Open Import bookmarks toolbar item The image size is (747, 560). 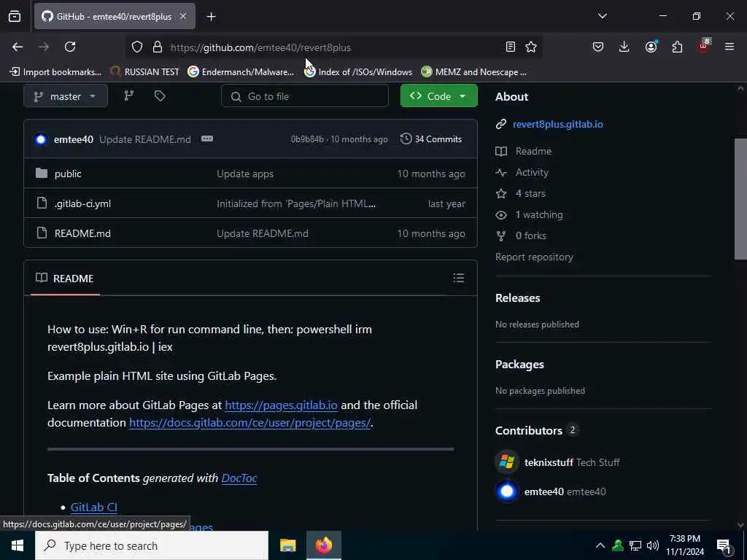coord(55,72)
